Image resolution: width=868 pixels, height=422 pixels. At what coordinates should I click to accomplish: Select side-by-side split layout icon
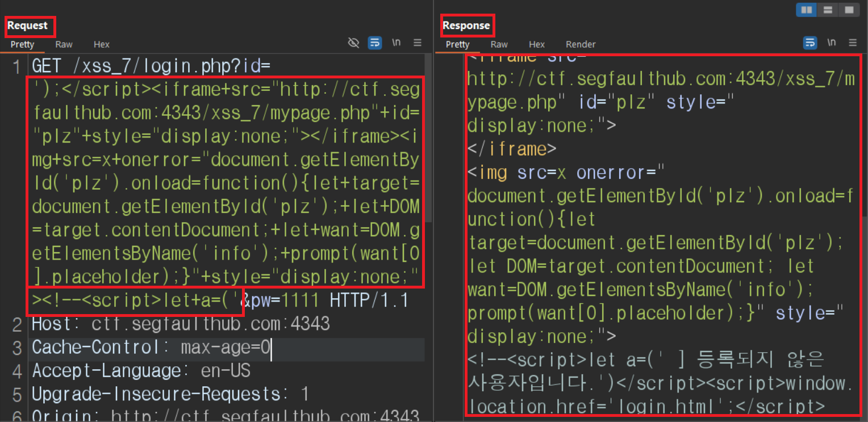(x=806, y=10)
